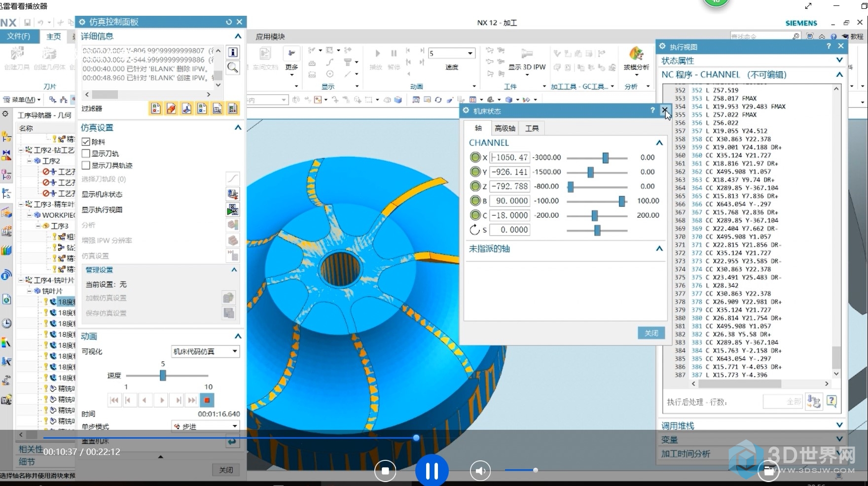The image size is (868, 486).
Task: Open the 菜单(M) menu
Action: (x=23, y=100)
